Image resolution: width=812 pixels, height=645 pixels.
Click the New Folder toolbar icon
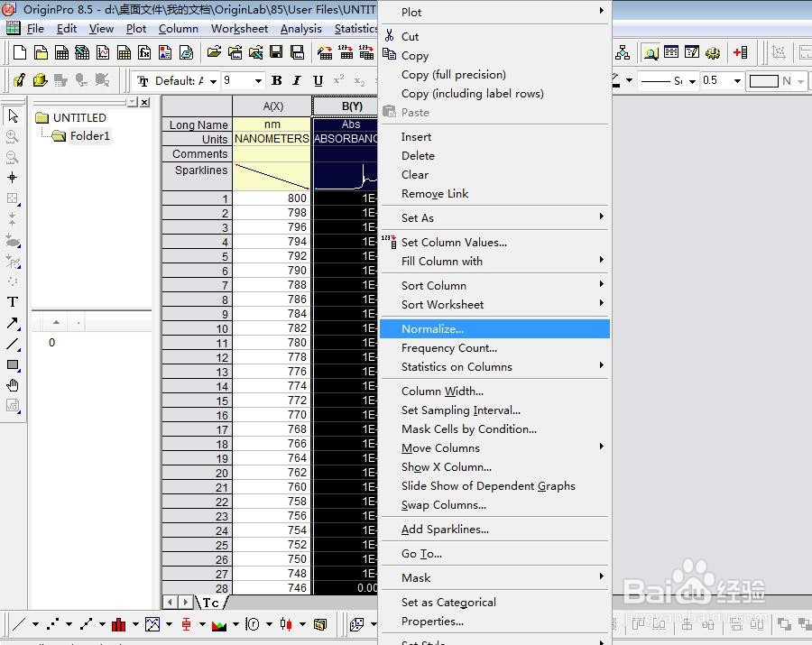click(x=41, y=52)
